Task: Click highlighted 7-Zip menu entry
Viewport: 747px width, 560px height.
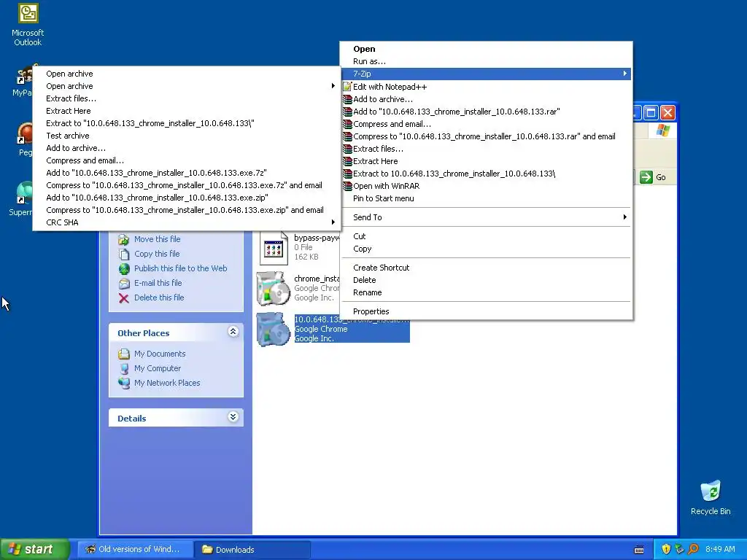Action: 487,74
